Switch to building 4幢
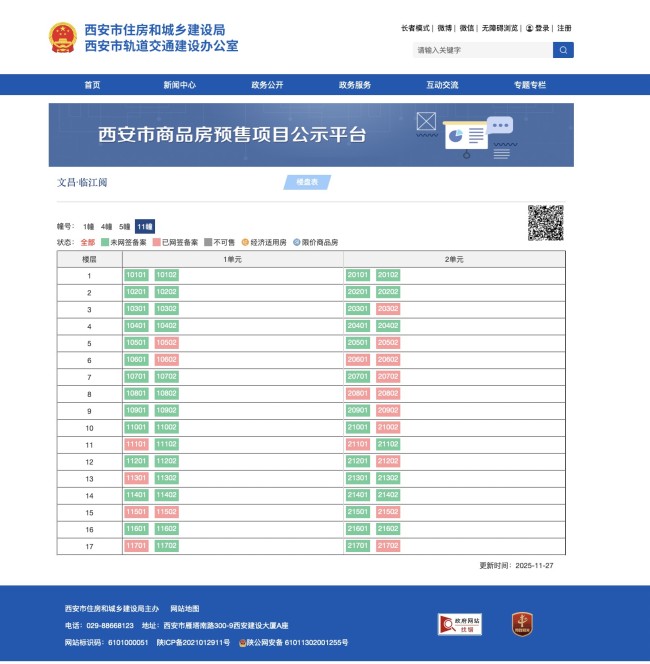The height and width of the screenshot is (664, 650). pyautogui.click(x=106, y=227)
